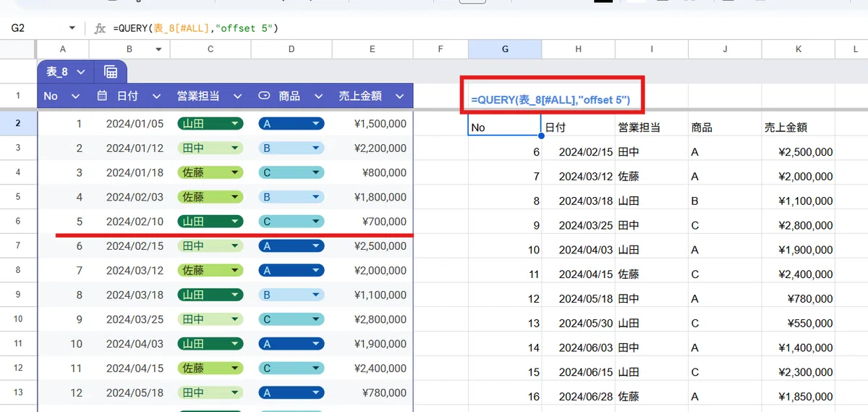Select column K header

click(798, 49)
